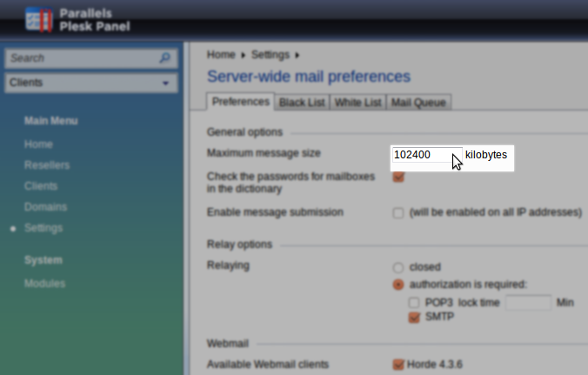Open Resellers in the Main Menu

[47, 165]
